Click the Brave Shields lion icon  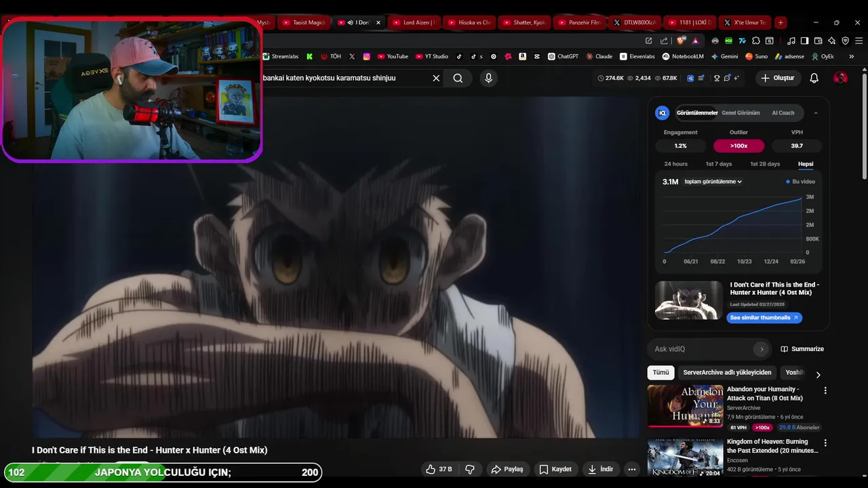(x=681, y=41)
